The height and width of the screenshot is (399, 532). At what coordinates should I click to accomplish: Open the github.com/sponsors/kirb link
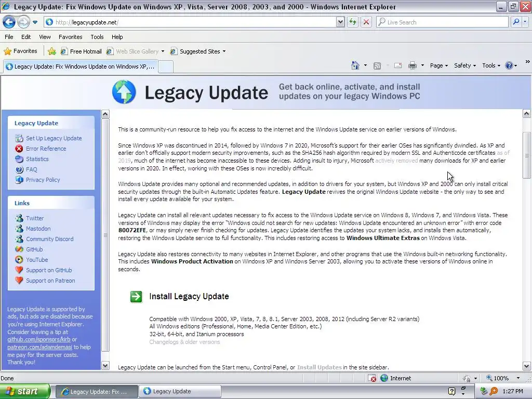pyautogui.click(x=39, y=339)
